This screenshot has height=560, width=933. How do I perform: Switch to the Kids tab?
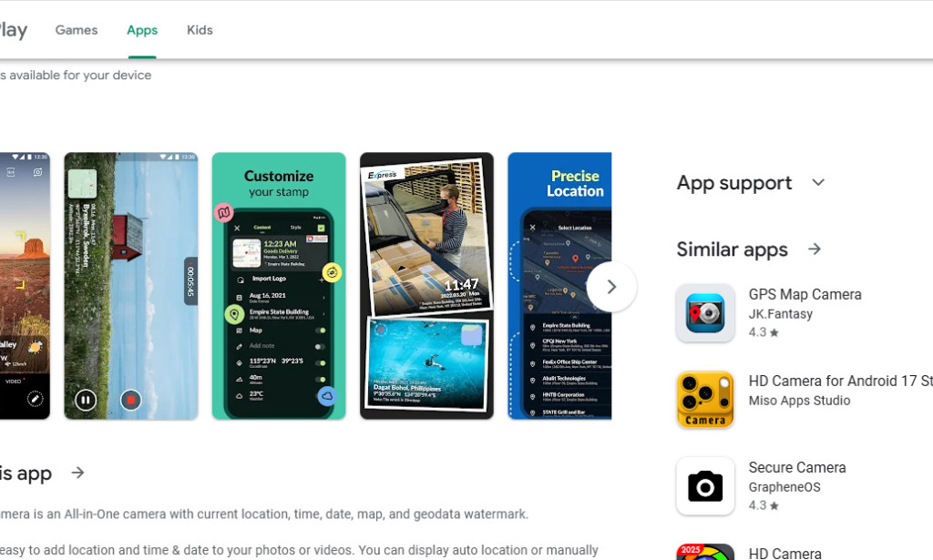[x=200, y=30]
